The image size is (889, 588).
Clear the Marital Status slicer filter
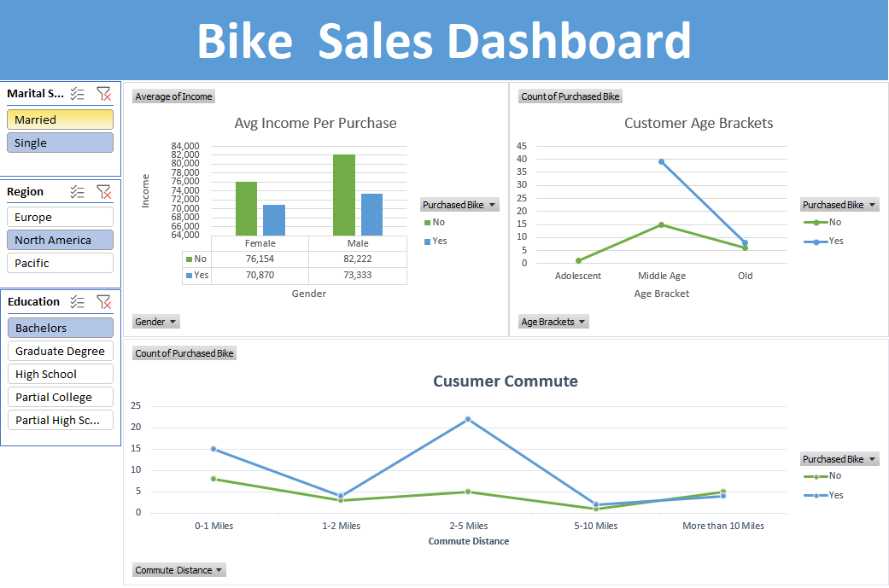(x=103, y=94)
